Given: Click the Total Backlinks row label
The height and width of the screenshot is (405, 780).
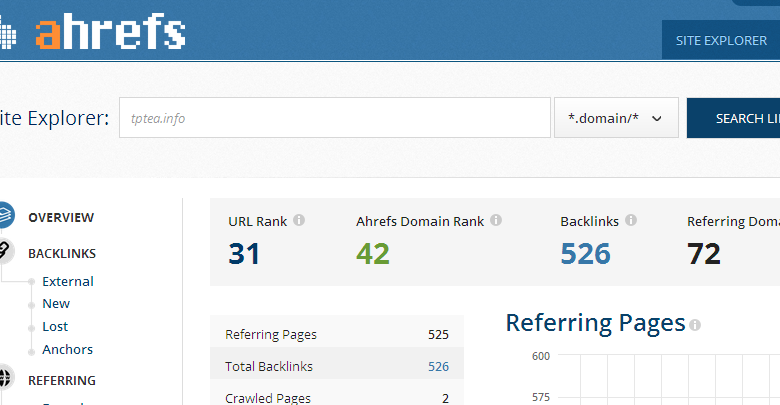Looking at the screenshot, I should click(x=269, y=366).
